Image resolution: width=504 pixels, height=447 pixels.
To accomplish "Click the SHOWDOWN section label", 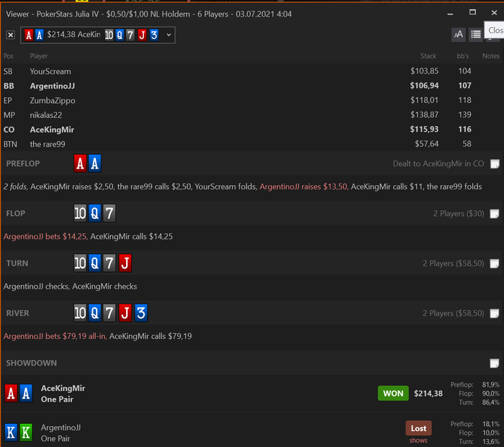I will (32, 363).
